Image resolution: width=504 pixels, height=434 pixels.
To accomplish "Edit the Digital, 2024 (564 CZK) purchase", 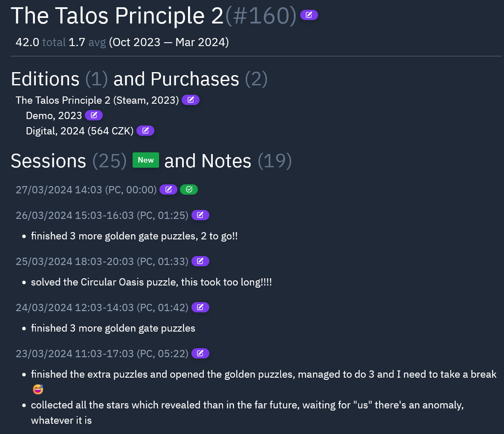I will [145, 131].
